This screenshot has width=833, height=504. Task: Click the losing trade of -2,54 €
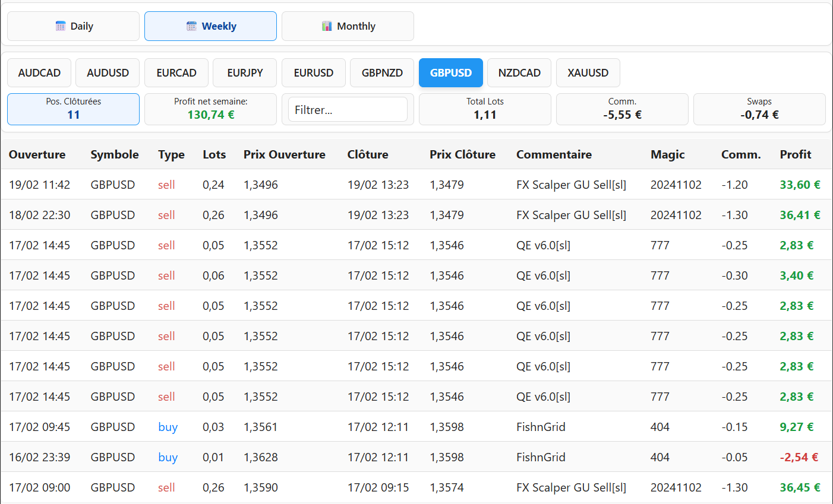799,457
